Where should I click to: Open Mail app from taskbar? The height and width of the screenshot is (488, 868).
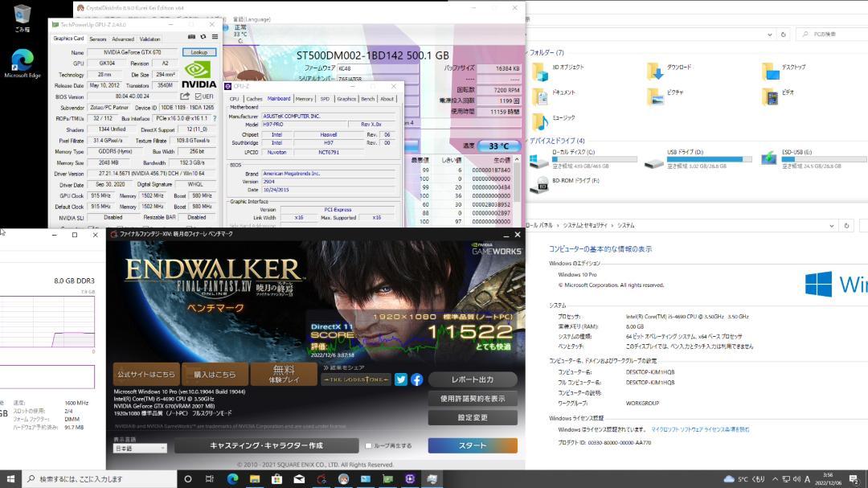299,478
